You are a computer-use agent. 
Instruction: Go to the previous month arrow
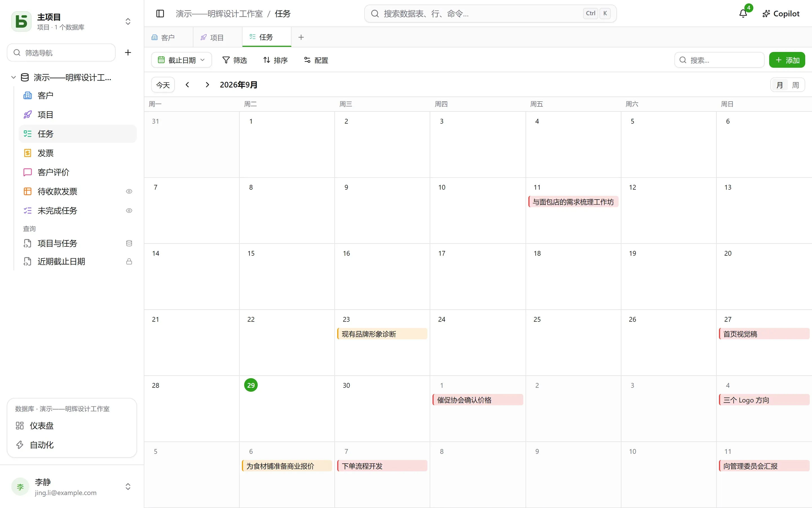pos(187,85)
